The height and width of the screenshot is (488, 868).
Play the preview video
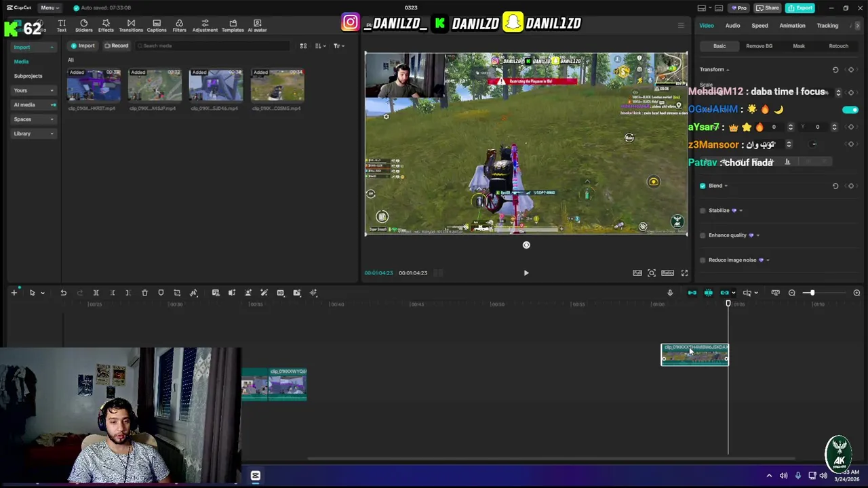coord(526,273)
